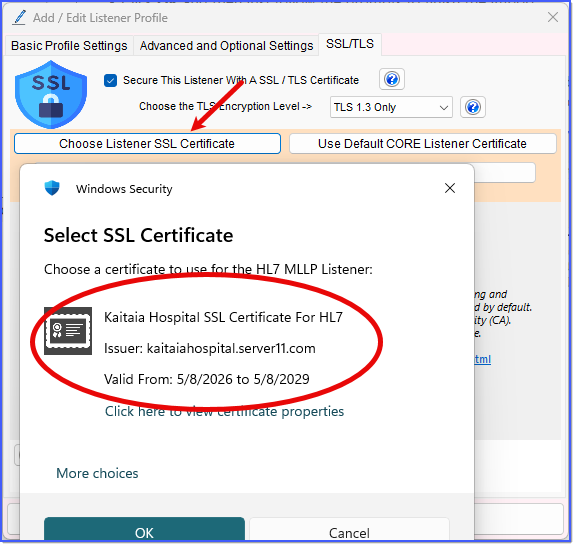Click the Choose the TLS Encryption Level label
Image resolution: width=575 pixels, height=546 pixels.
click(x=225, y=106)
